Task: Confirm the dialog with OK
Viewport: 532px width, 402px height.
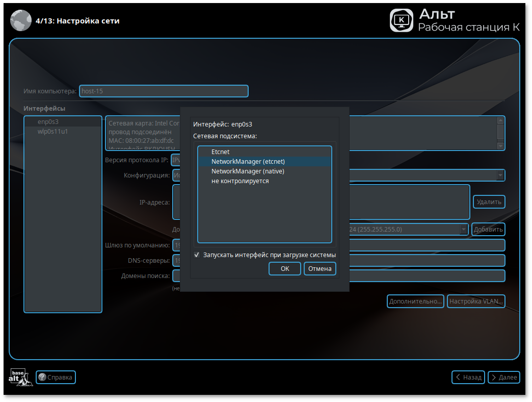Action: click(284, 269)
